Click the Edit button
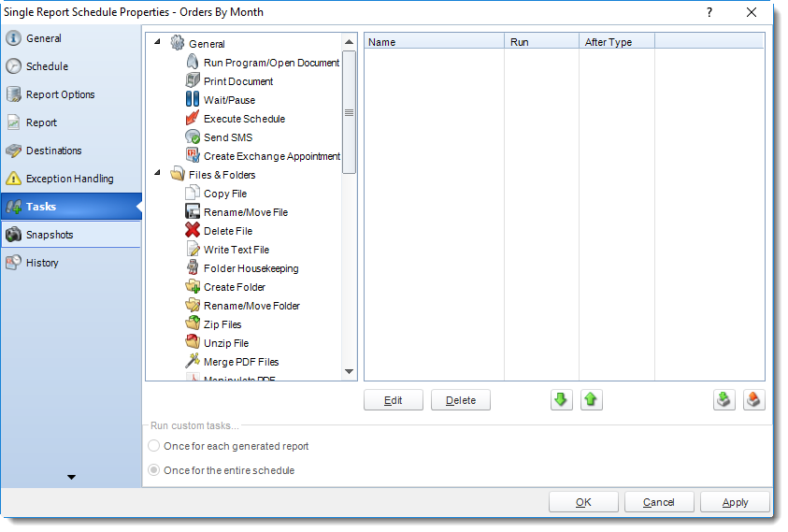The image size is (788, 532). coord(394,400)
